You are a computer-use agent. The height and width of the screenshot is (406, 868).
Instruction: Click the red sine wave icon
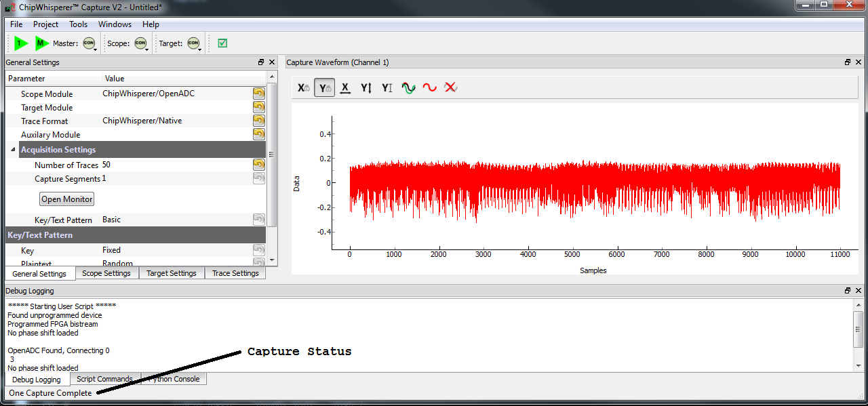pyautogui.click(x=429, y=87)
